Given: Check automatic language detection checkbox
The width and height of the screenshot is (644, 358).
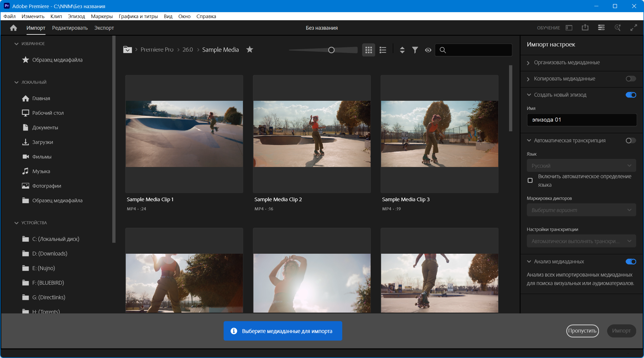Looking at the screenshot, I should [x=530, y=180].
